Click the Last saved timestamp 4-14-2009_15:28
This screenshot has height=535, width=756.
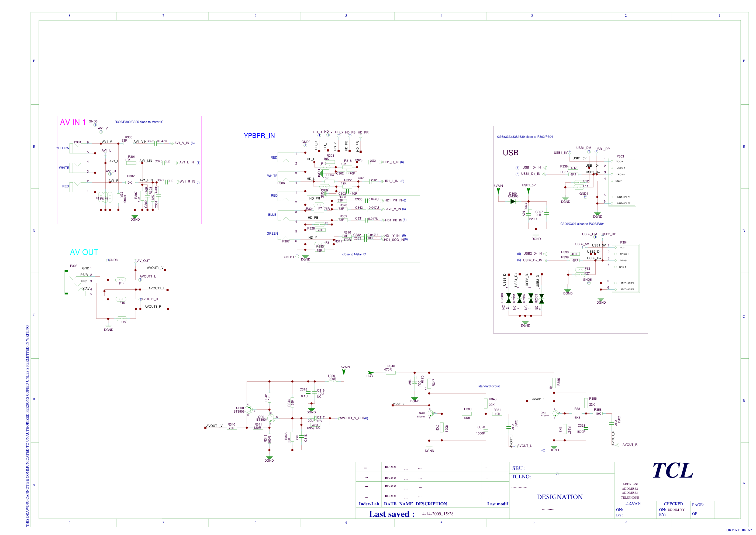(438, 514)
